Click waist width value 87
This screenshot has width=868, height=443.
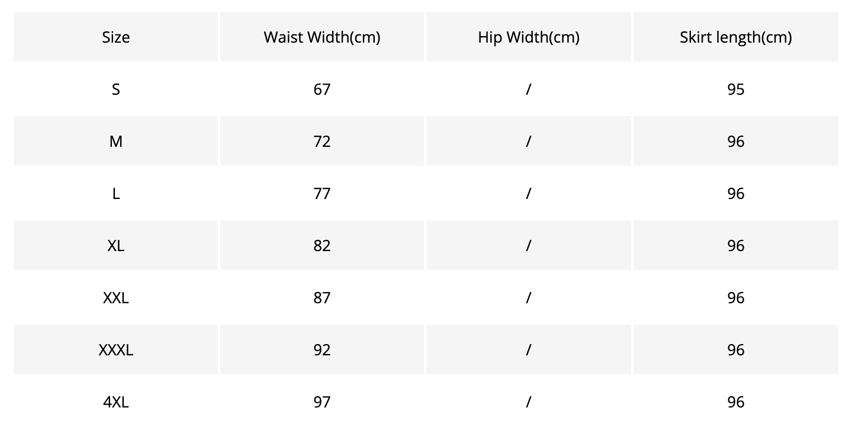(x=322, y=297)
